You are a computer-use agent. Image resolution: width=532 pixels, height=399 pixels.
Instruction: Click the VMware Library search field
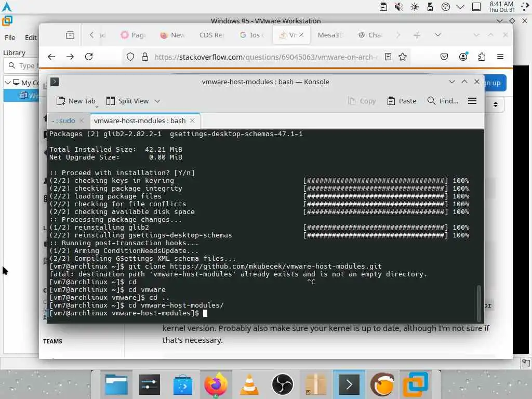(x=21, y=65)
